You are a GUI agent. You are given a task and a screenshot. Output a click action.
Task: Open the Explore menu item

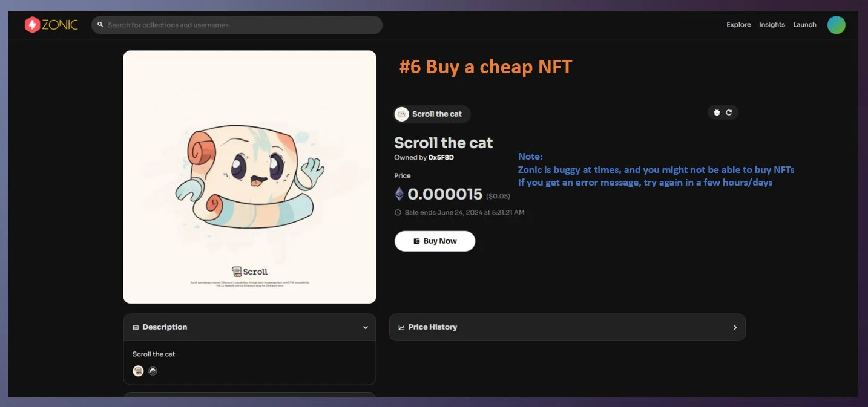click(x=738, y=25)
